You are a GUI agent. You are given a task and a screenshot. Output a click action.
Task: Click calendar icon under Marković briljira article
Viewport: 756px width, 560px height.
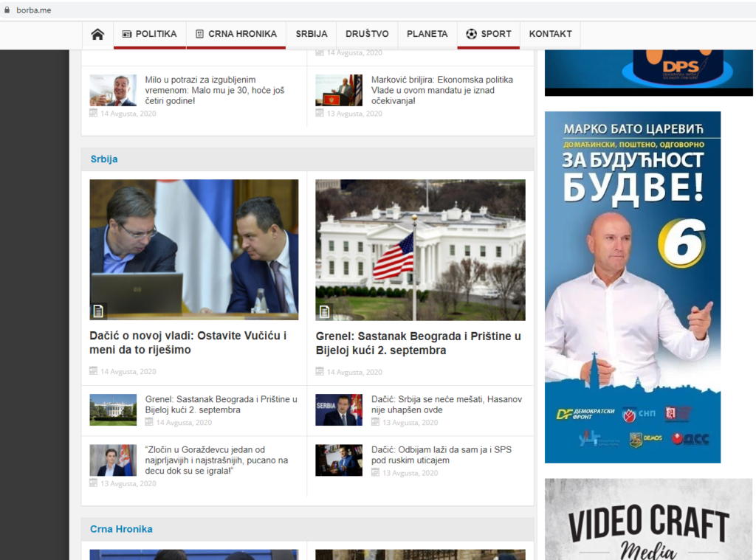click(320, 113)
